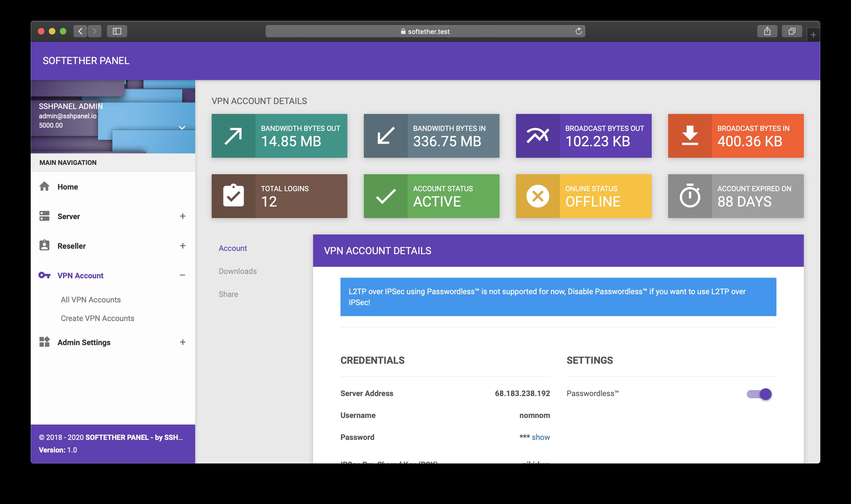The width and height of the screenshot is (851, 504).
Task: Switch to the Downloads tab
Action: point(237,271)
